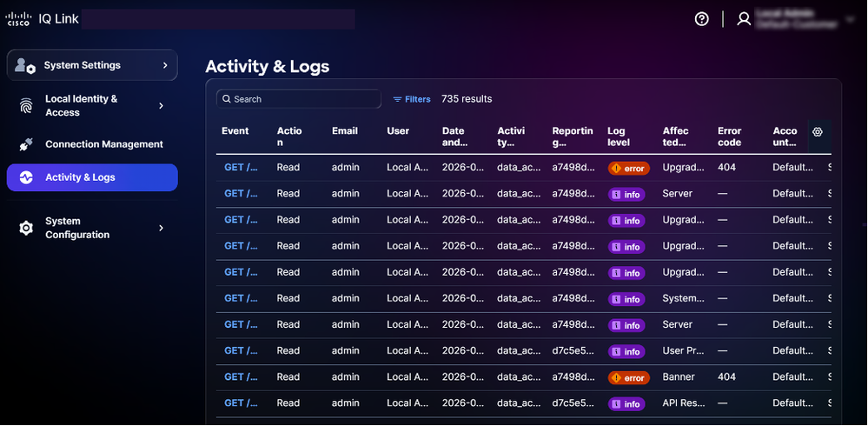
Task: Click the Email column header
Action: tap(345, 131)
